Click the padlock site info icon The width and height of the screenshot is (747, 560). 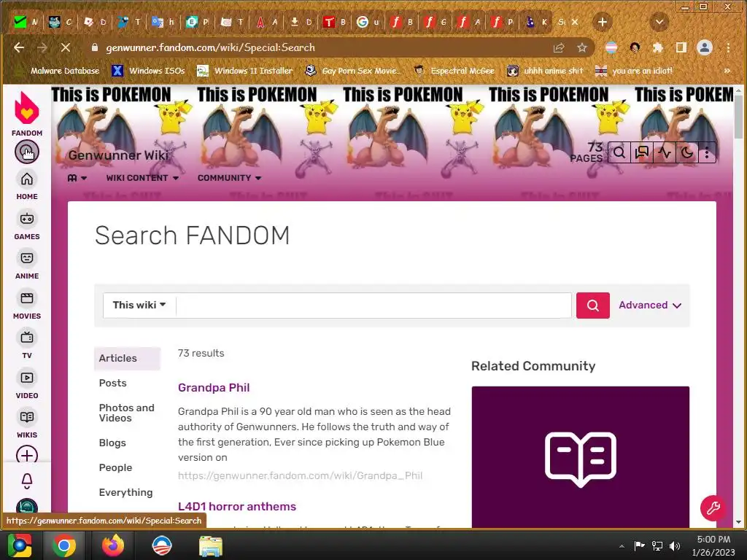95,47
